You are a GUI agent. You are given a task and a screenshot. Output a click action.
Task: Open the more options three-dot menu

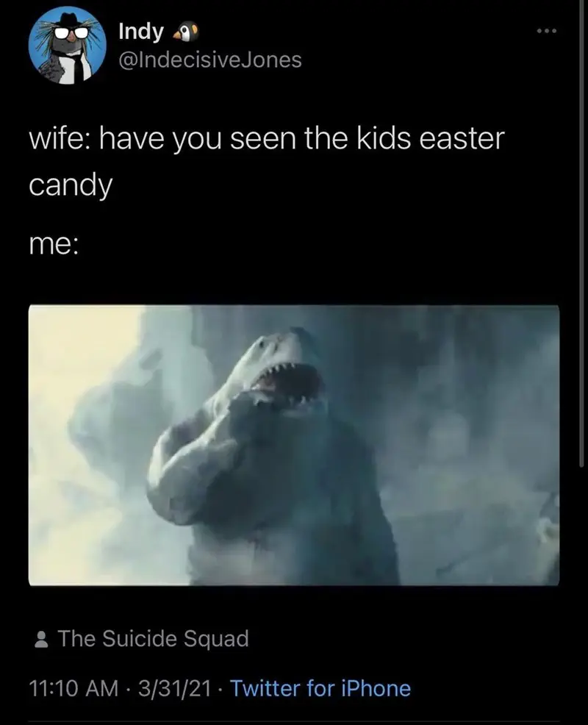tap(547, 31)
